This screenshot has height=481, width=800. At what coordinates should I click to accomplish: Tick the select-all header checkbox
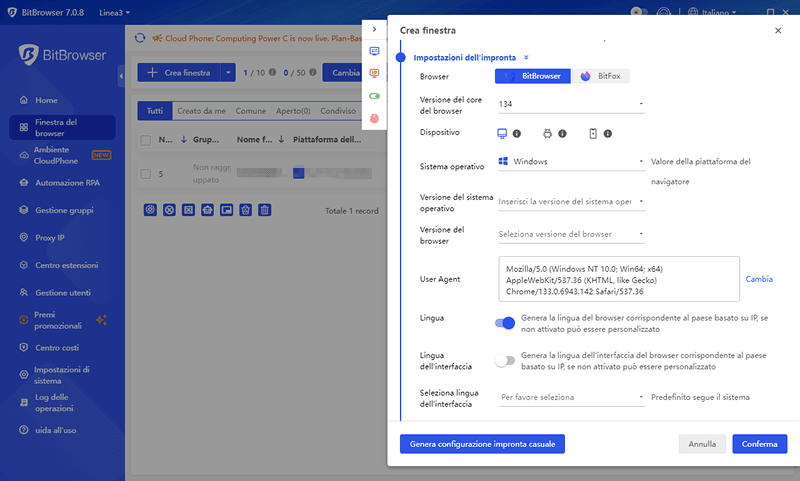point(145,140)
